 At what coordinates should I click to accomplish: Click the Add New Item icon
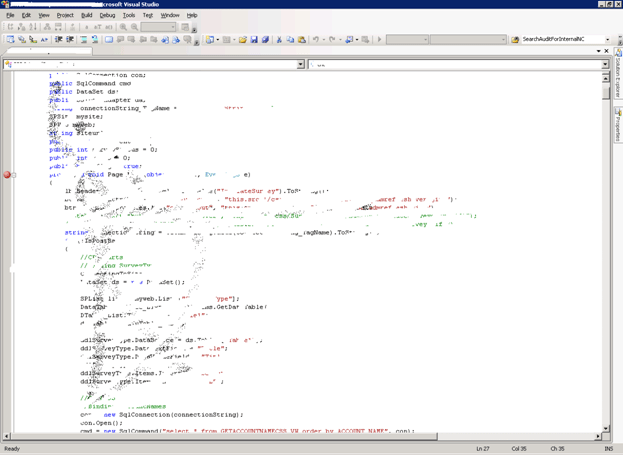(226, 39)
